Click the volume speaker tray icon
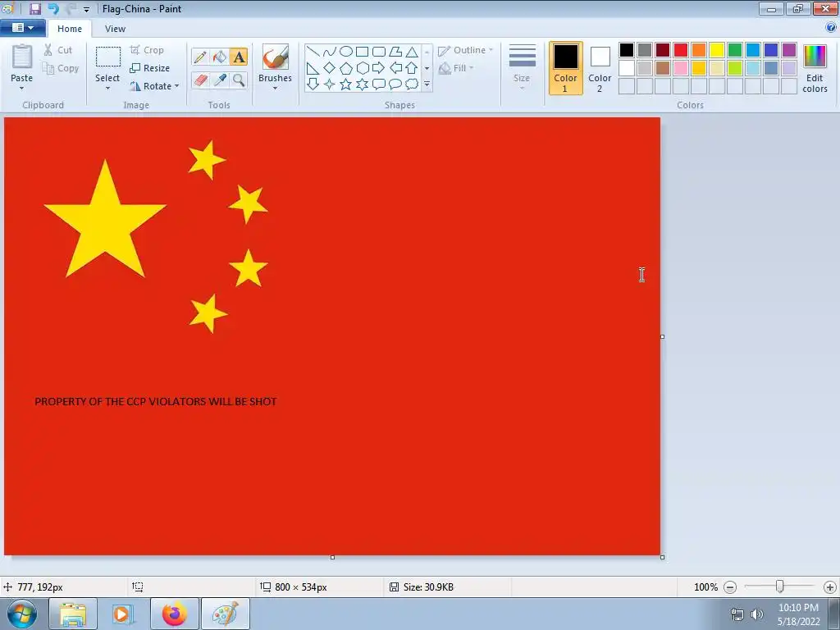The image size is (840, 630). pyautogui.click(x=757, y=614)
